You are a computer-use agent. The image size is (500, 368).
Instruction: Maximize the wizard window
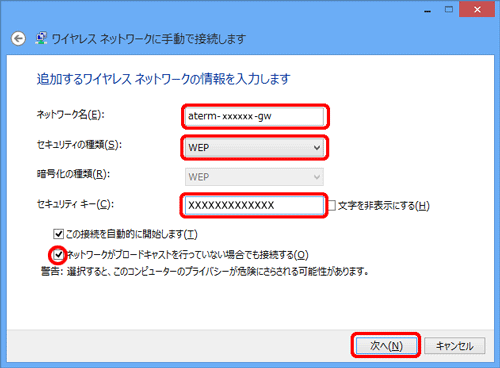tap(449, 9)
